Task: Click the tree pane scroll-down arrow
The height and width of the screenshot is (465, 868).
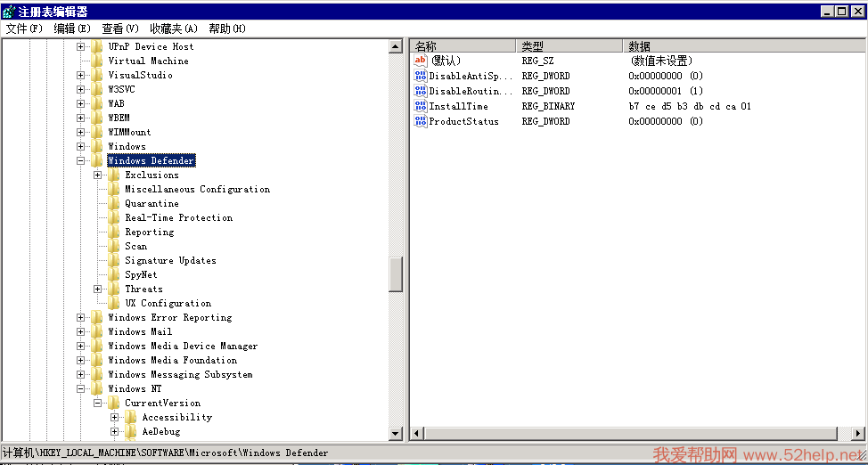Action: coord(396,434)
